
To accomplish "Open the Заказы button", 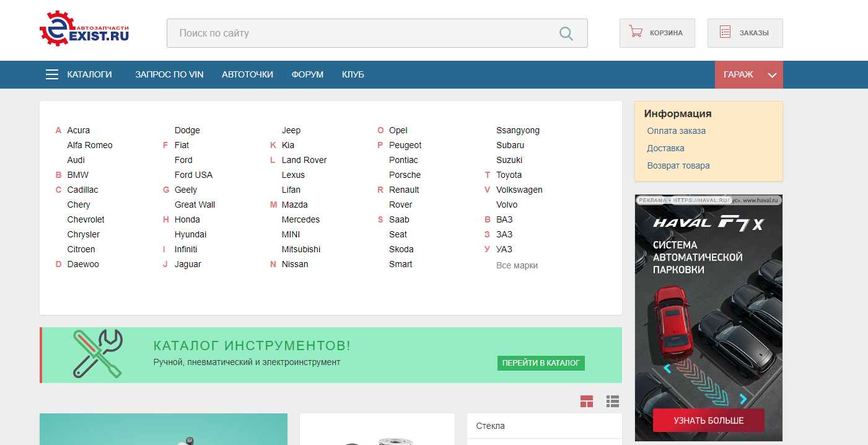I will tap(745, 33).
